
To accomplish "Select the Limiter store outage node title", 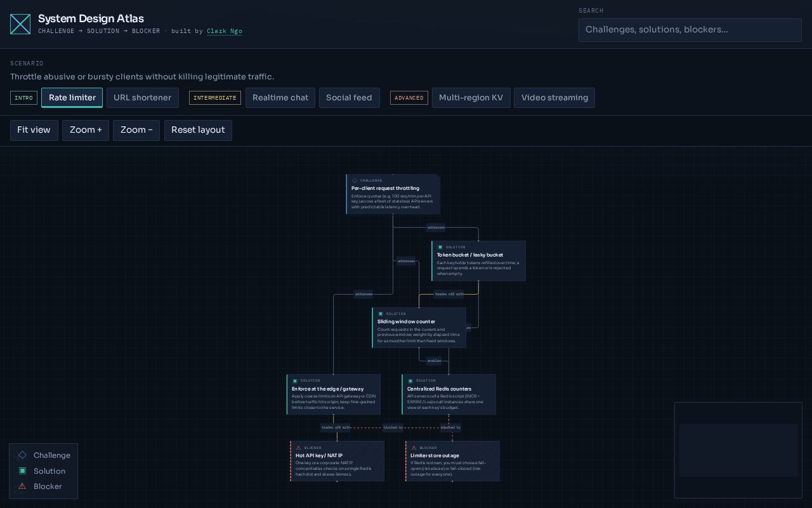I will click(x=435, y=456).
